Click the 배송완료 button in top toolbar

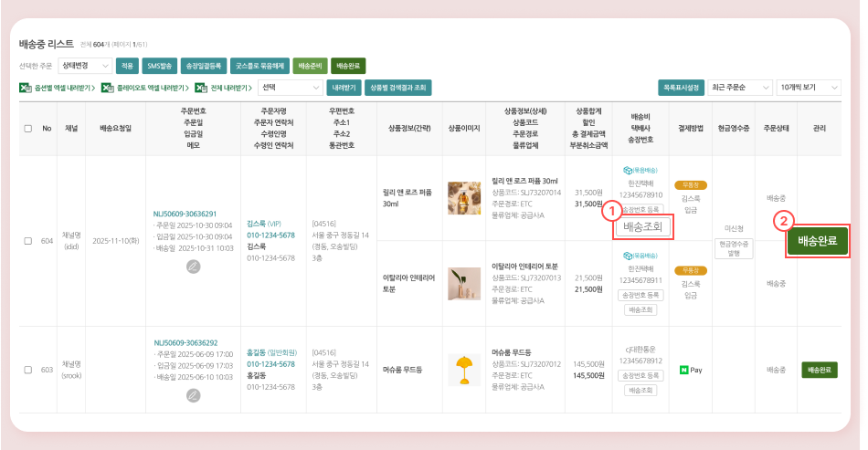pyautogui.click(x=348, y=66)
